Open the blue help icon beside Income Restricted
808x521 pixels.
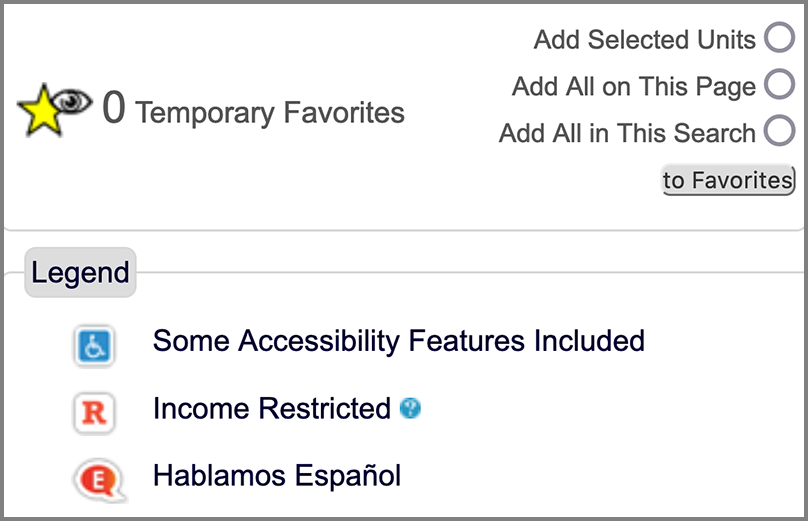(410, 409)
